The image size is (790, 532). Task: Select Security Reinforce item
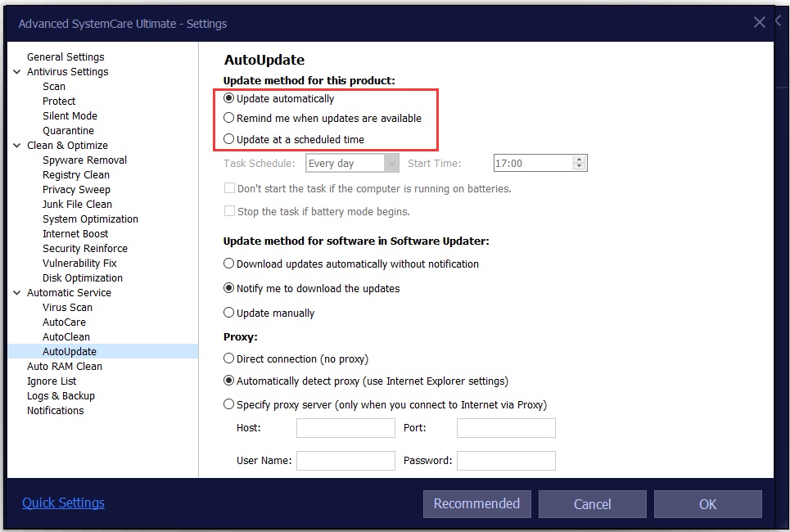[x=84, y=248]
